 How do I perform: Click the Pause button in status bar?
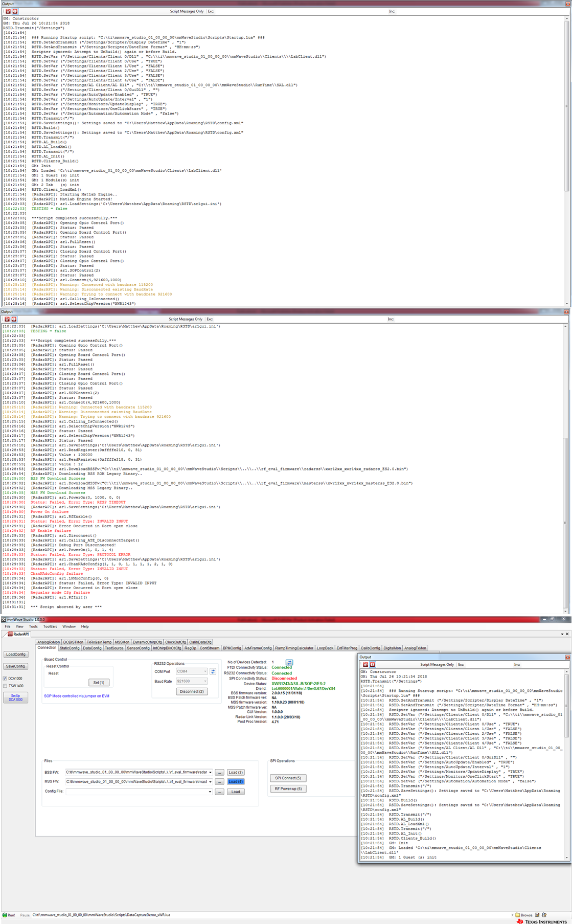25,915
